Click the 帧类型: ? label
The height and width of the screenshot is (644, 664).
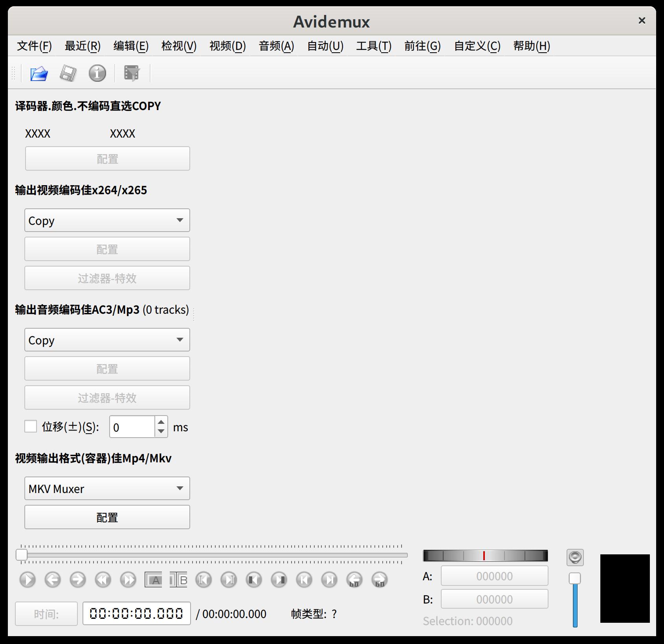pyautogui.click(x=314, y=614)
